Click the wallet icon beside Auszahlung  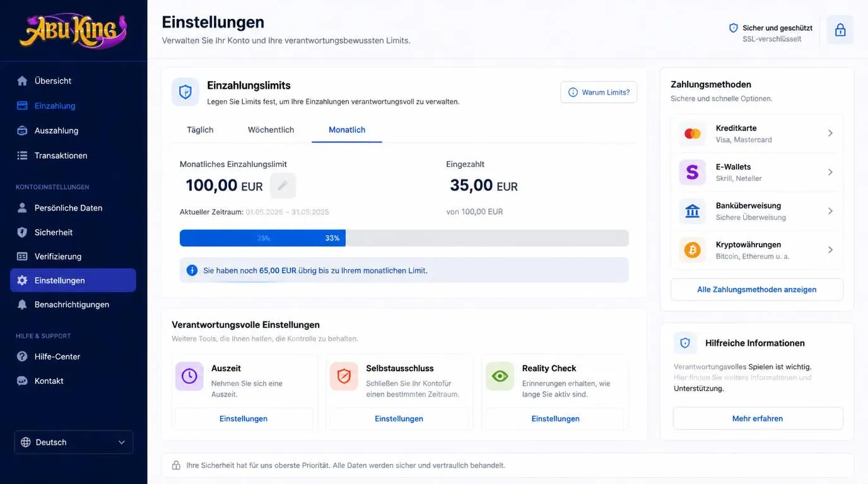pyautogui.click(x=22, y=130)
